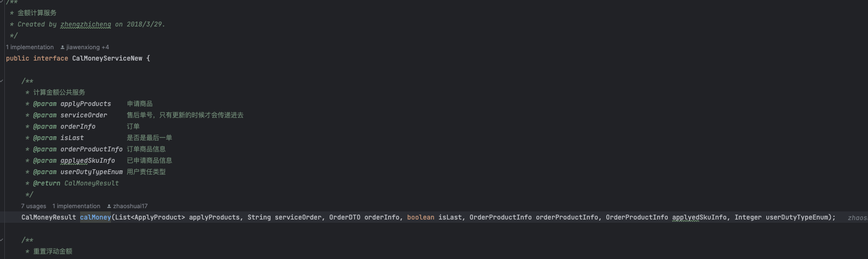
Task: Click the calMoney method name
Action: point(95,217)
